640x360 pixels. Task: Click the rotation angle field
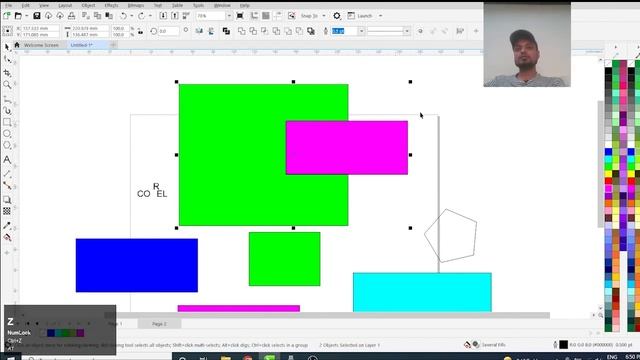pos(169,31)
